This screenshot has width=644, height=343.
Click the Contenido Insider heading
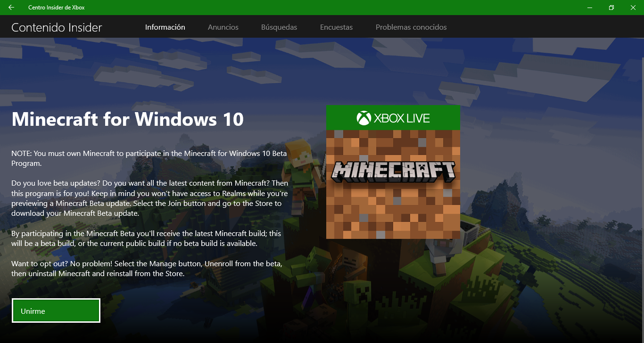tap(57, 28)
